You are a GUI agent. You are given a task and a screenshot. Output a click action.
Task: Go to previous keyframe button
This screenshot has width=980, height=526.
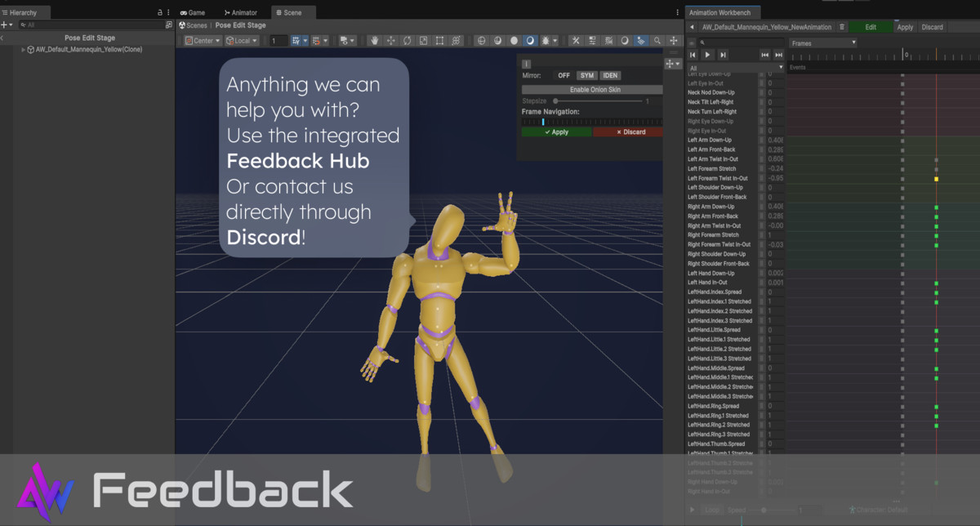[x=764, y=55]
